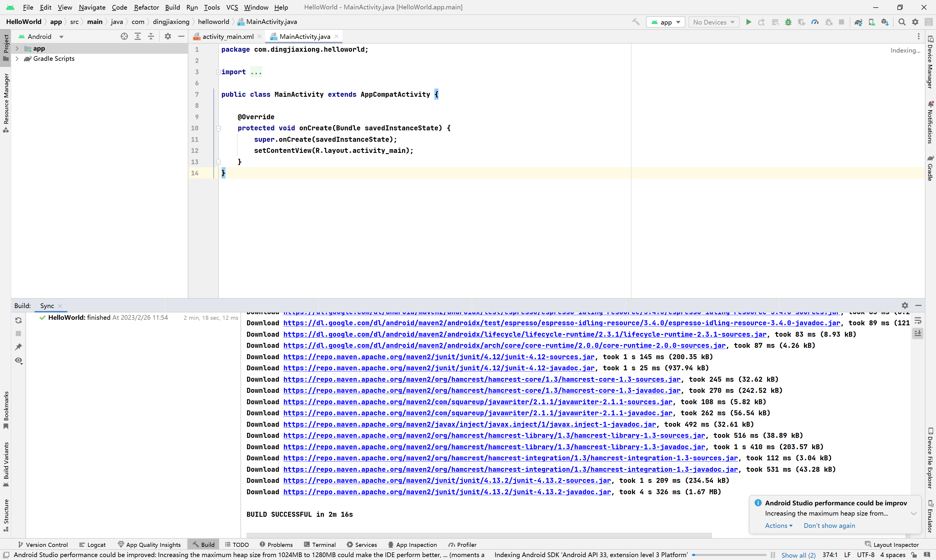Open the No Devices dropdown selector
This screenshot has width=936, height=560.
tap(713, 22)
